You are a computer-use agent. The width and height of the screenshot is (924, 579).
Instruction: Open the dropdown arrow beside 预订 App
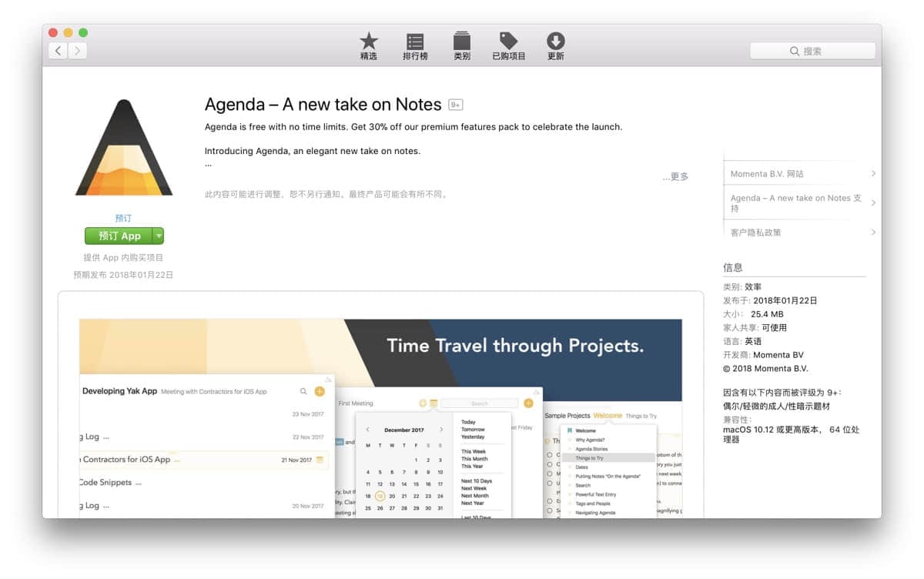[x=159, y=236]
